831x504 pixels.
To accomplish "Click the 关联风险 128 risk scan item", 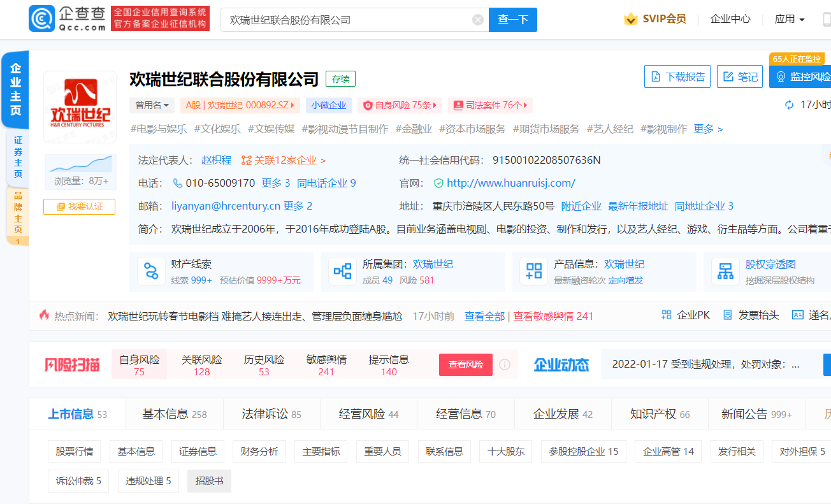I will pyautogui.click(x=201, y=365).
